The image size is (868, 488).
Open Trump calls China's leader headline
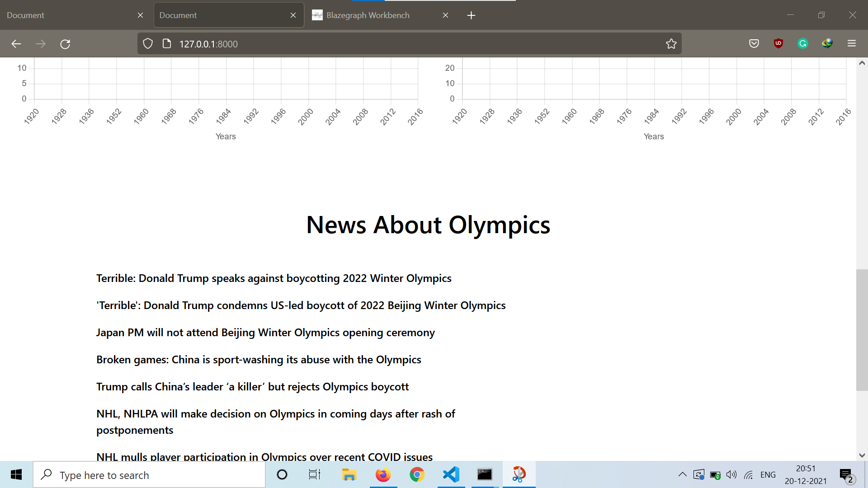click(x=252, y=387)
